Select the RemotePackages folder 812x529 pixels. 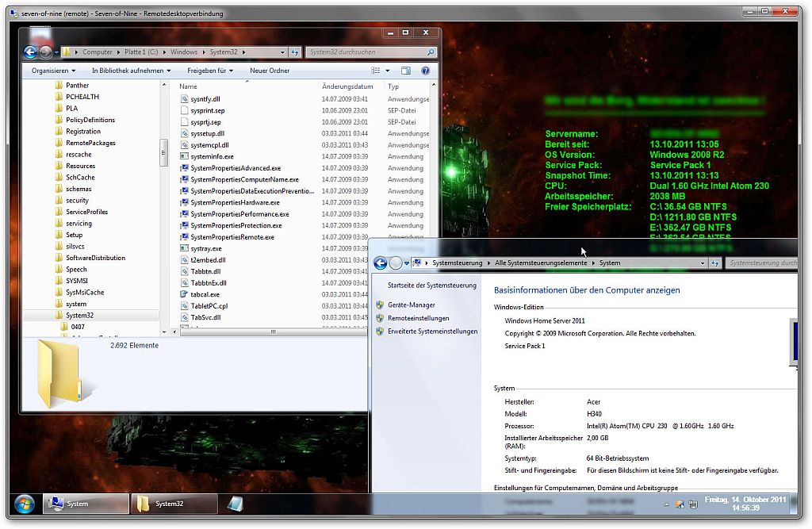[x=90, y=143]
